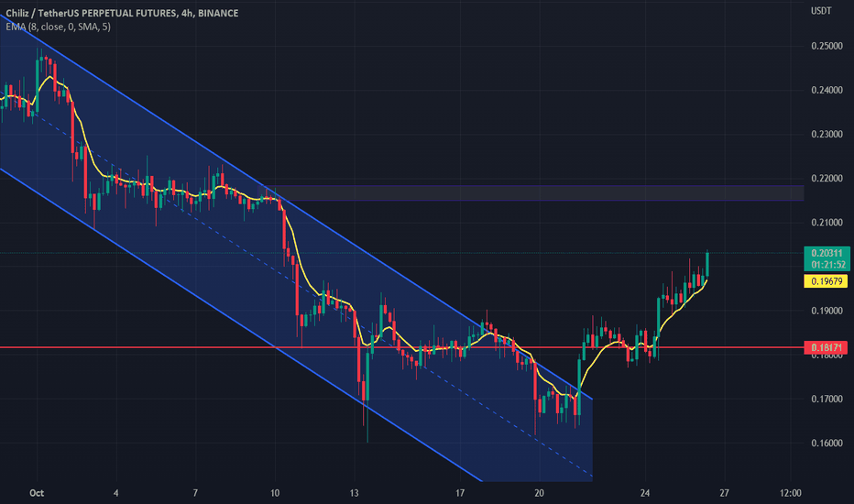Click the 0.23000 price axis label
Viewport: 854px width, 504px height.
coord(827,135)
